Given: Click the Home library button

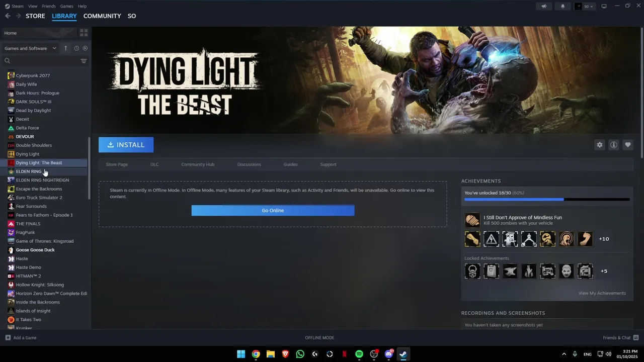Looking at the screenshot, I should coord(39,33).
